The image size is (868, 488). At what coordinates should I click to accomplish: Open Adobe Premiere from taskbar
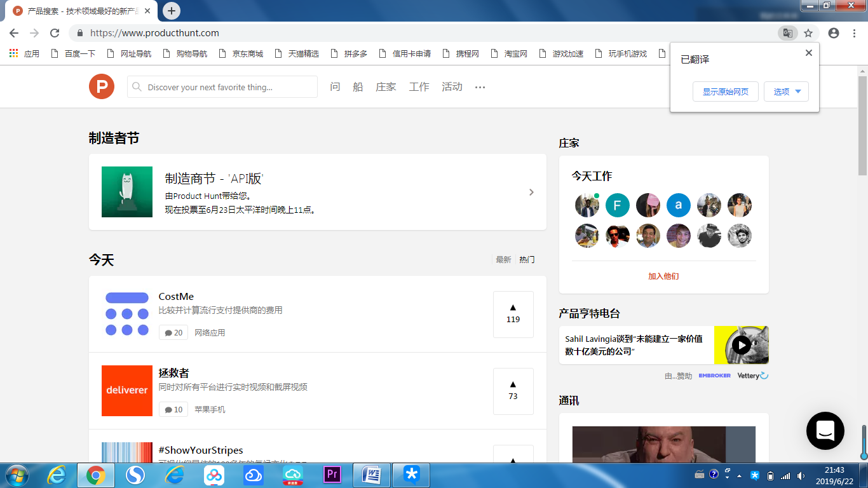pyautogui.click(x=332, y=475)
